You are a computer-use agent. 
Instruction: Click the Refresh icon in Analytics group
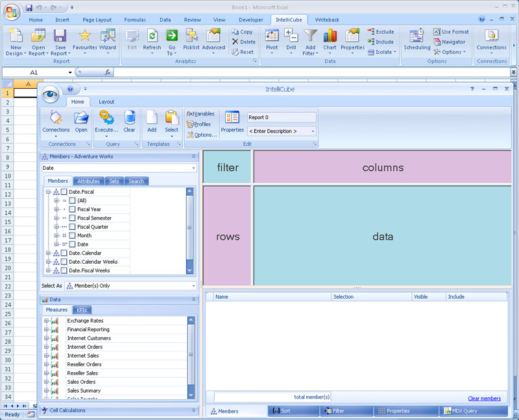pyautogui.click(x=152, y=36)
